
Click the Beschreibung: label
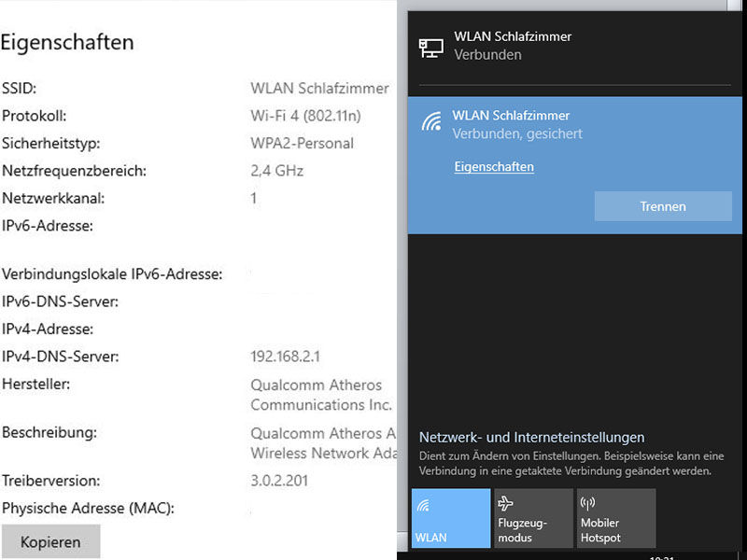49,432
